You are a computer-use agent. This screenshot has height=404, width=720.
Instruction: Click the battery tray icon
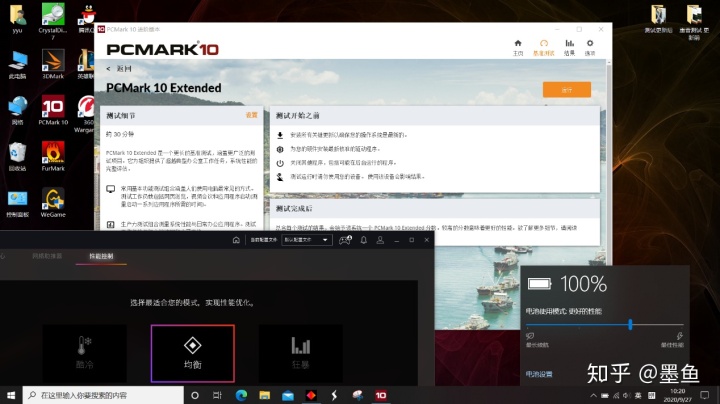[x=605, y=395]
